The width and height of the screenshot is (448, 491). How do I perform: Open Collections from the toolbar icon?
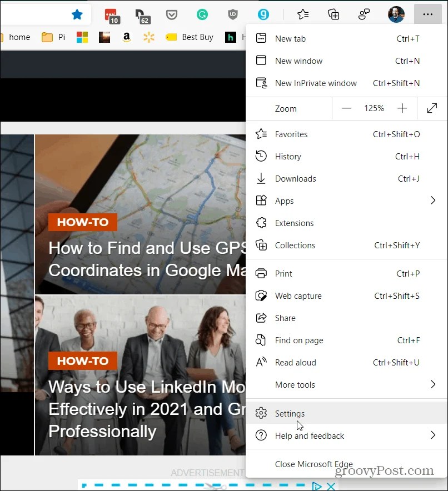333,15
